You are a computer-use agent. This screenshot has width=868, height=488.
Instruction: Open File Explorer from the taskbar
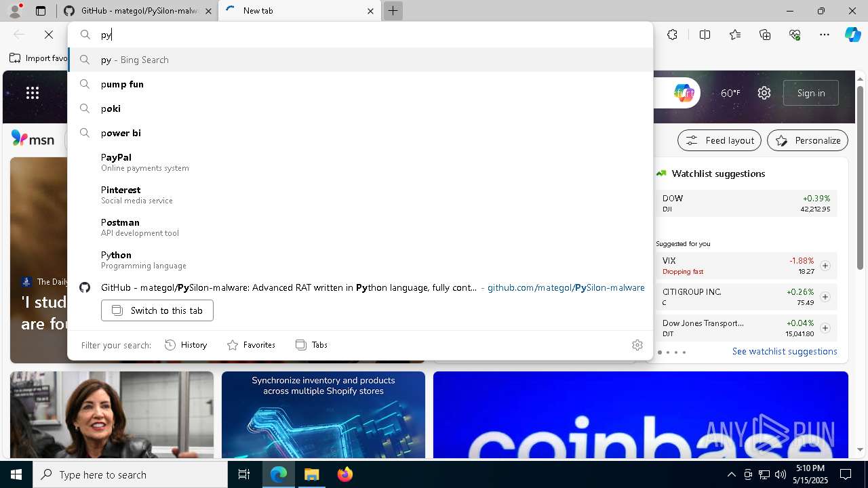[311, 474]
